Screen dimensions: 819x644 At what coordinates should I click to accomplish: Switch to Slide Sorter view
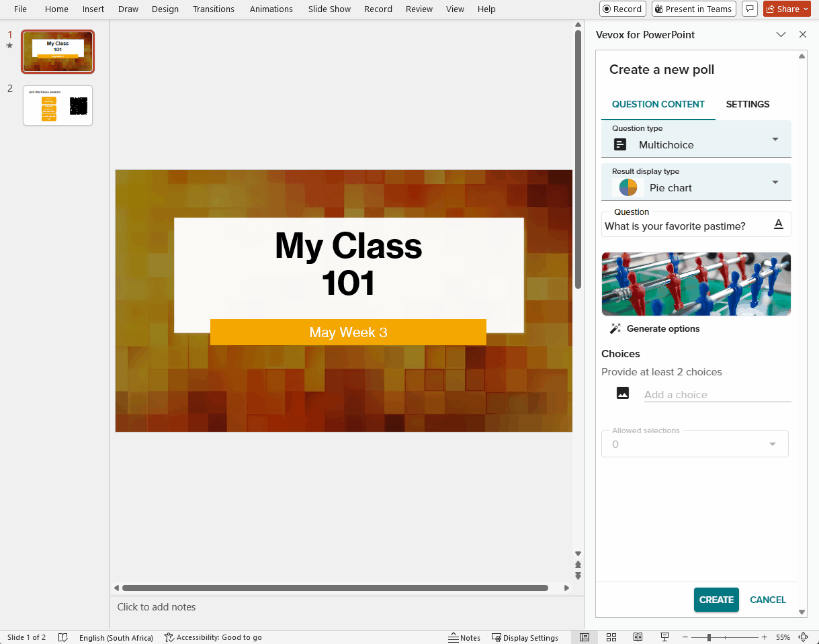pos(611,637)
